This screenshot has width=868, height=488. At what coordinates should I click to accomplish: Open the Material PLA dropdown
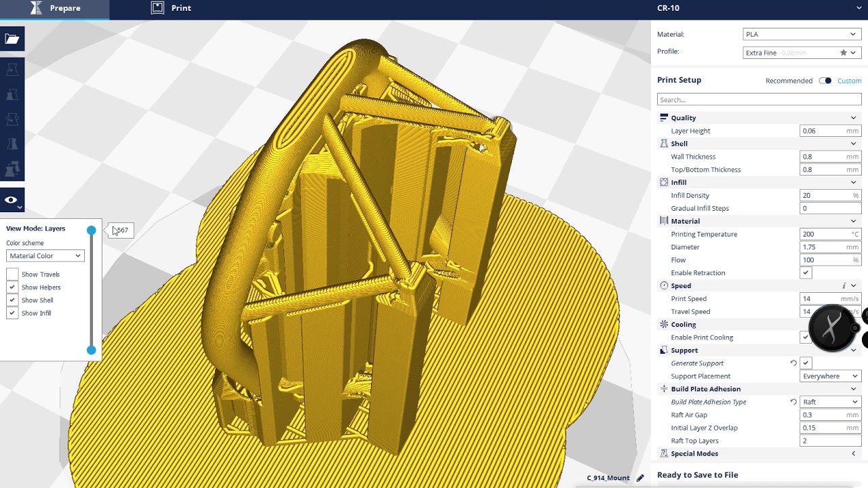click(x=802, y=34)
